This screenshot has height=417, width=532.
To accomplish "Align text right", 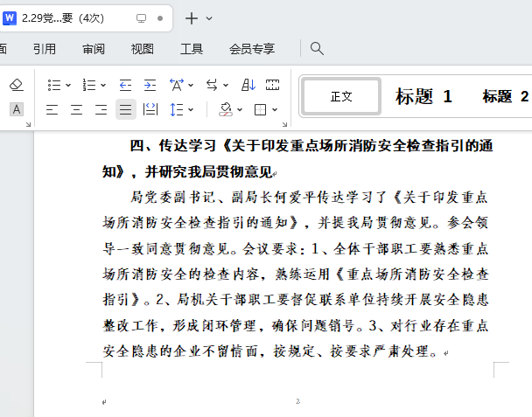I will click(x=101, y=109).
